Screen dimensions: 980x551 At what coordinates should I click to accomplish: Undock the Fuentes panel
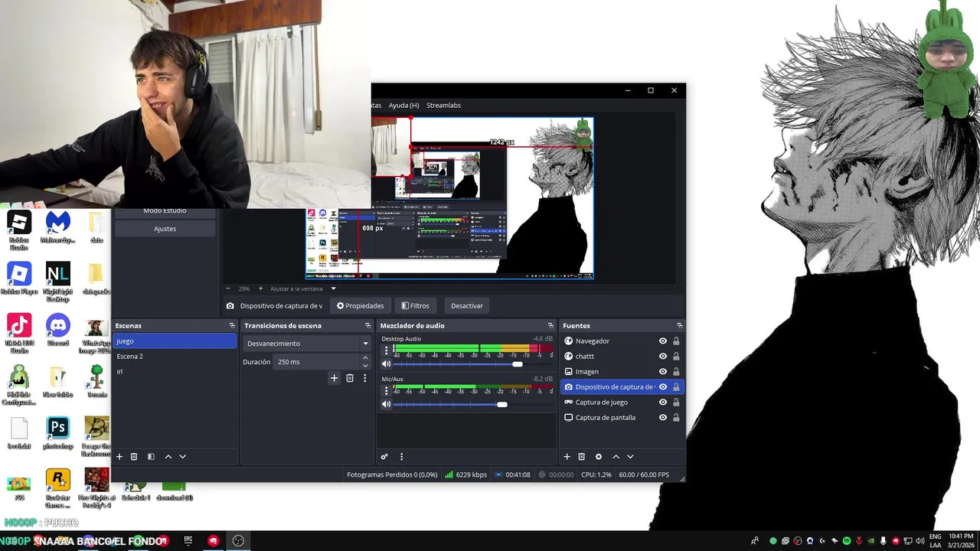click(x=679, y=326)
